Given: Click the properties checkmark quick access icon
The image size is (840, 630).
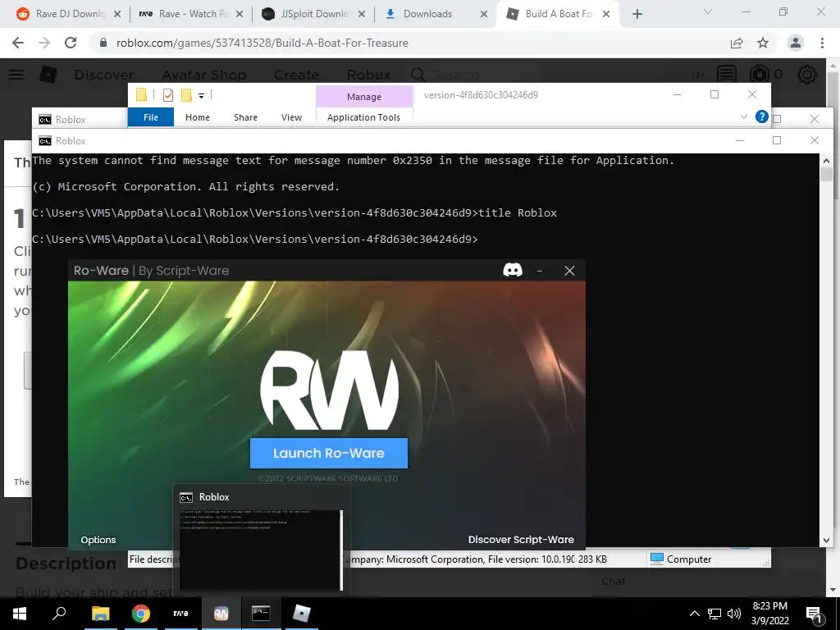Looking at the screenshot, I should click(x=167, y=95).
